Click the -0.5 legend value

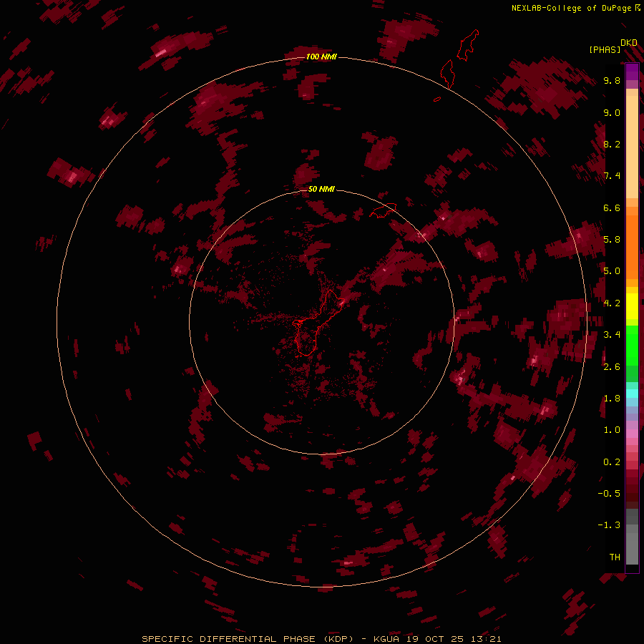(609, 494)
